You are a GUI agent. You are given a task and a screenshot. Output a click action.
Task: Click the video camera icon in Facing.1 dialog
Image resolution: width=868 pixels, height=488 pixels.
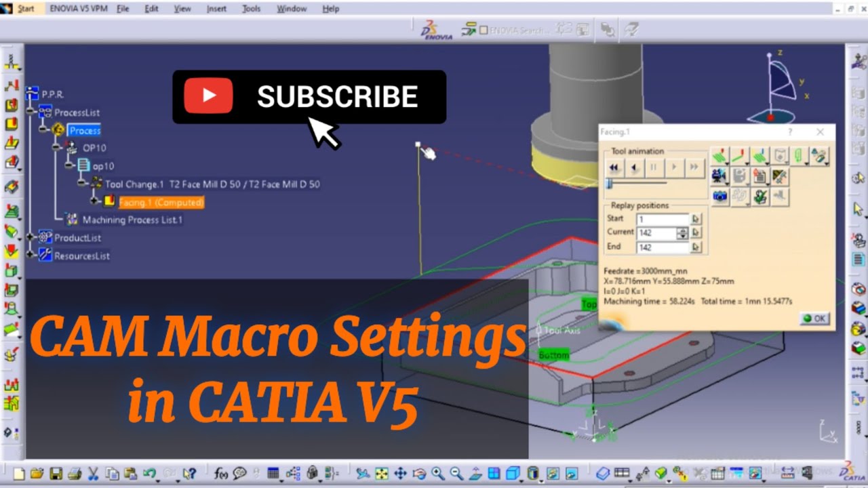click(719, 177)
